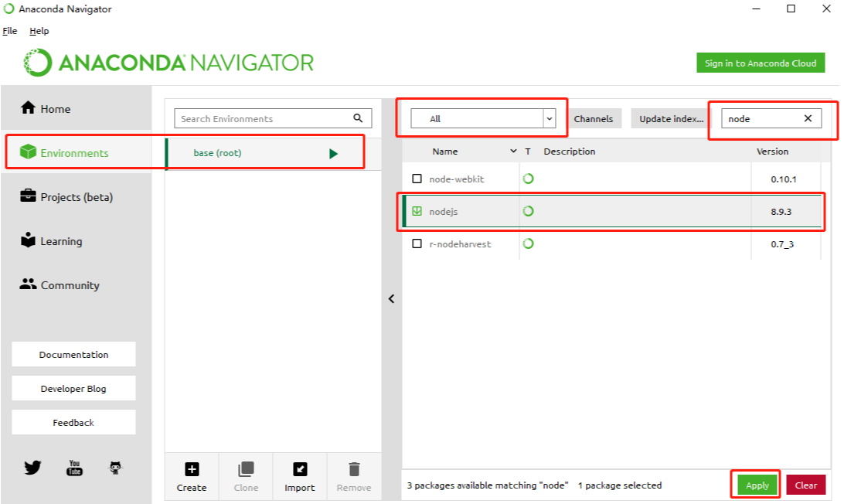Select the base (root) environment

coord(273,154)
